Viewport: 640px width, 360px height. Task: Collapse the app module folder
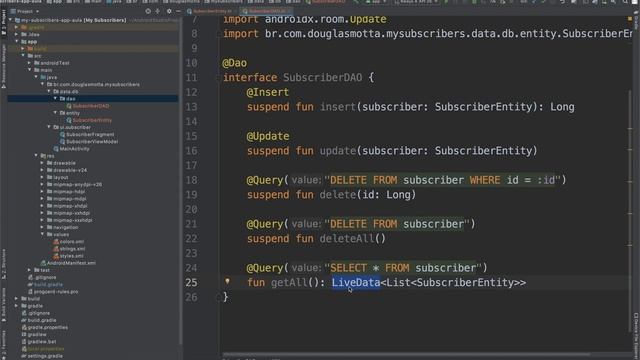[x=17, y=42]
